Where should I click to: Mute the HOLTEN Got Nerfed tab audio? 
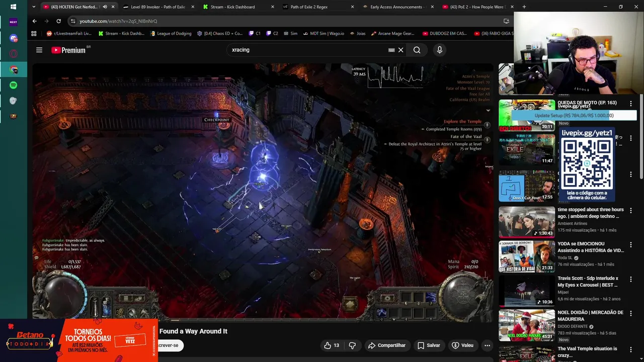coord(105,7)
